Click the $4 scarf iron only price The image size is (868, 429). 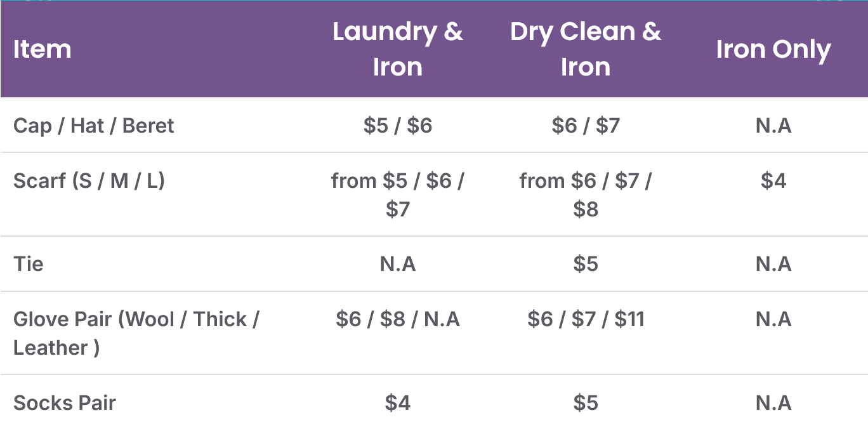773,181
